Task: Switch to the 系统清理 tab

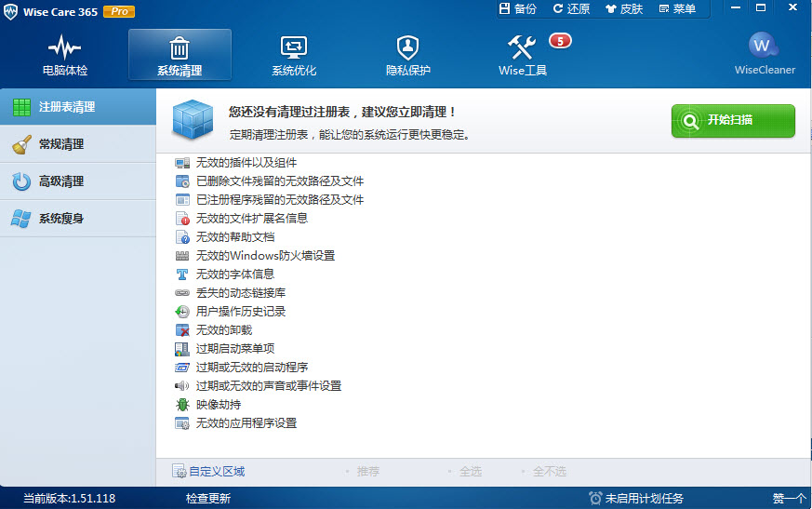Action: (180, 55)
